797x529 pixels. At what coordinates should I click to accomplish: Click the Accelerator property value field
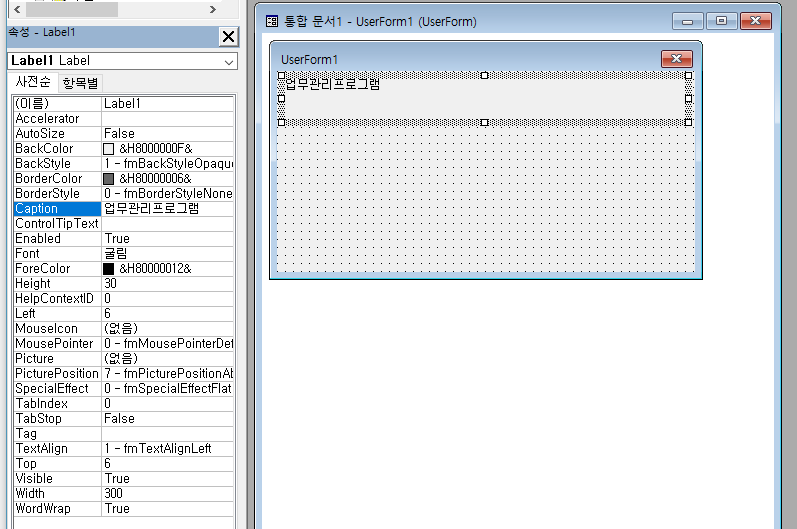pos(168,119)
